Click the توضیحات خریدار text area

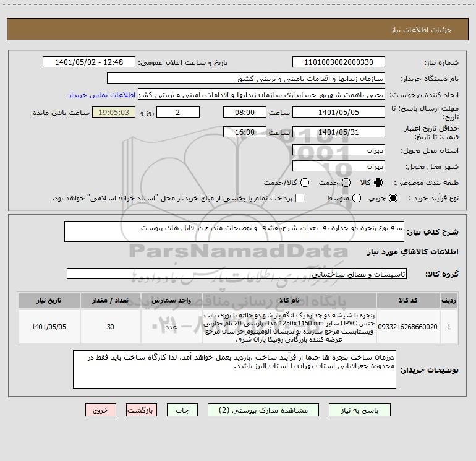coord(234,369)
